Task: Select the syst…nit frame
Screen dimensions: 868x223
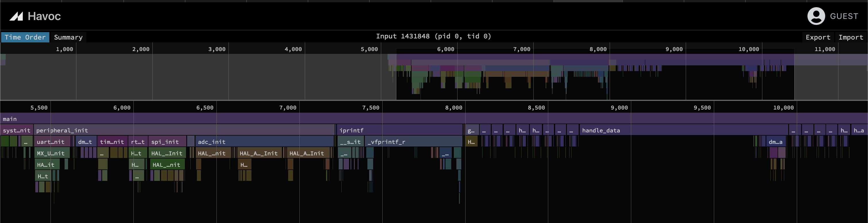Action: 17,130
